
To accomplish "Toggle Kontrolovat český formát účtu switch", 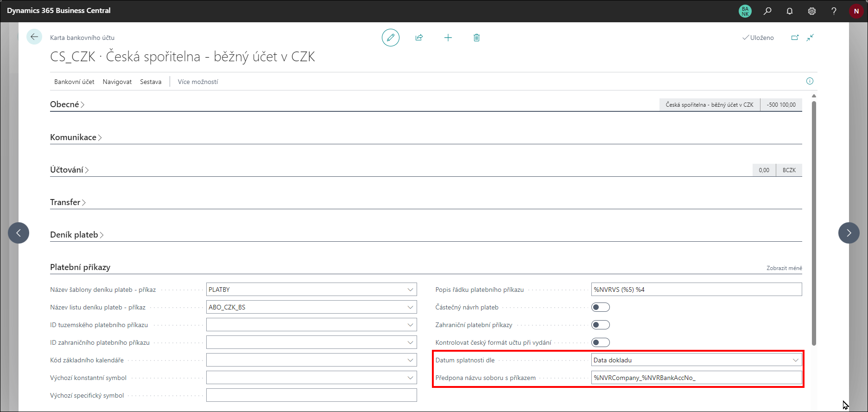I will tap(601, 342).
